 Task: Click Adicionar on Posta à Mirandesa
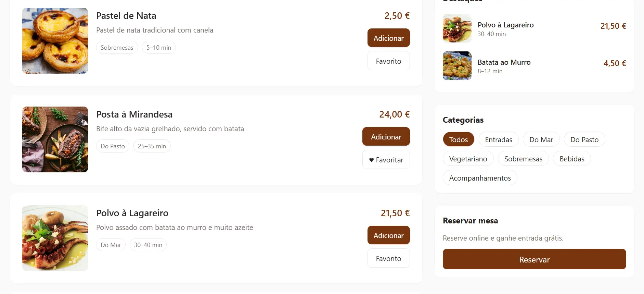point(386,136)
